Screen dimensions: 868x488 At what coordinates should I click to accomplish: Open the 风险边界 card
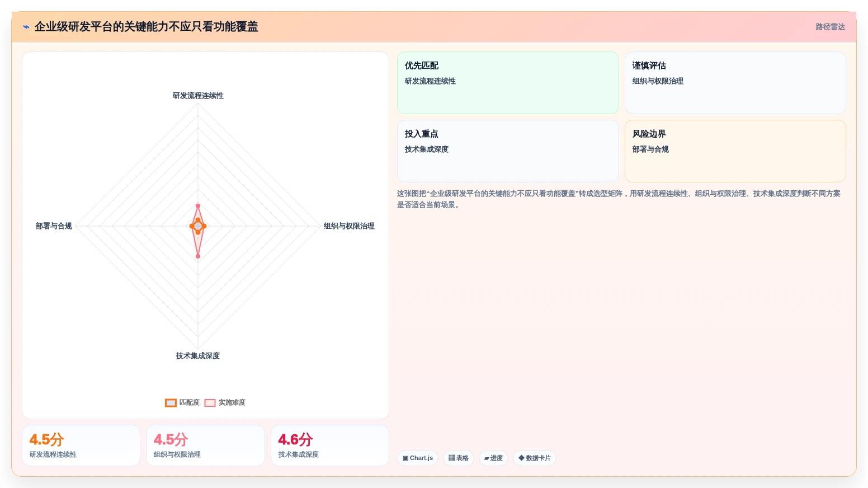tap(735, 151)
